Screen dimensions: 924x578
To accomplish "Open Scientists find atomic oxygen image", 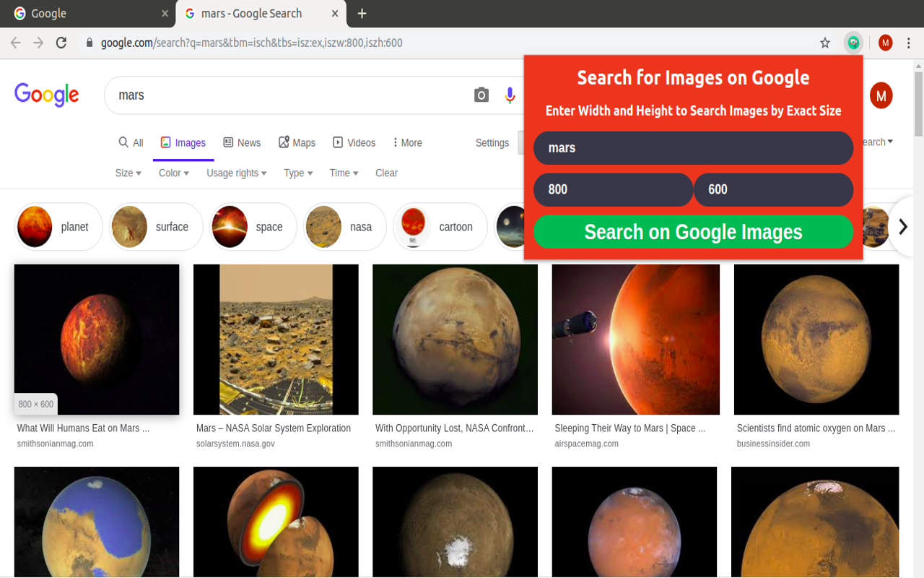I will tap(816, 340).
